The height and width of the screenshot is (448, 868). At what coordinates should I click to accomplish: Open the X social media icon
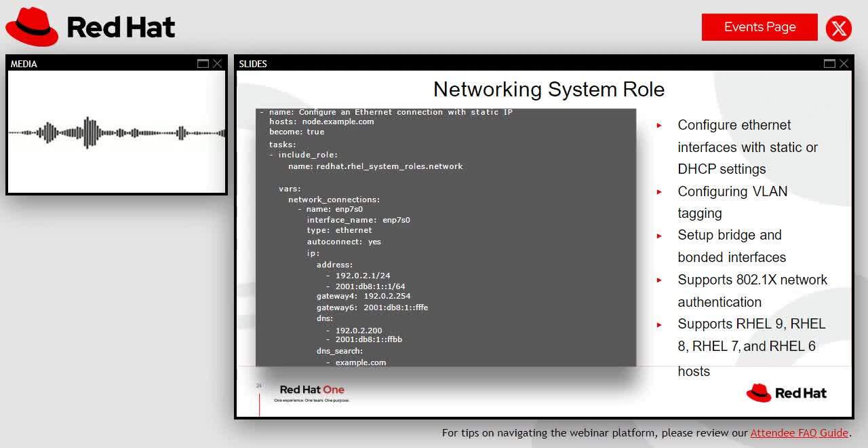tap(839, 28)
